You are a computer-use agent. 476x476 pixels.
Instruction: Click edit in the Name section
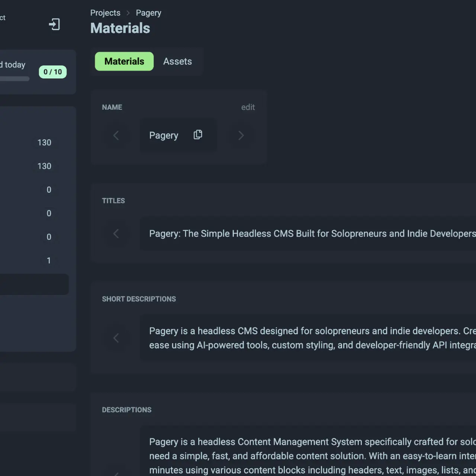click(248, 107)
